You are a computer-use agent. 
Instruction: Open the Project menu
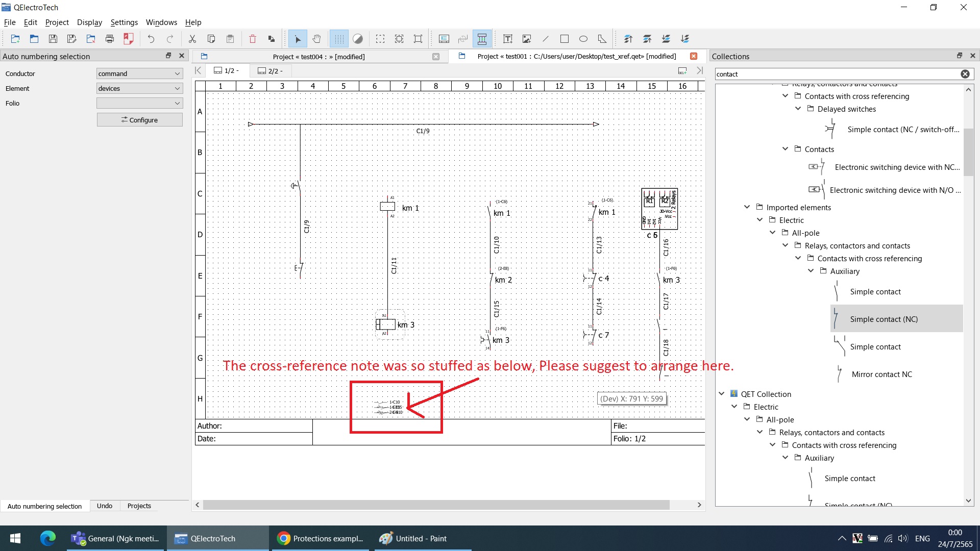pyautogui.click(x=57, y=22)
